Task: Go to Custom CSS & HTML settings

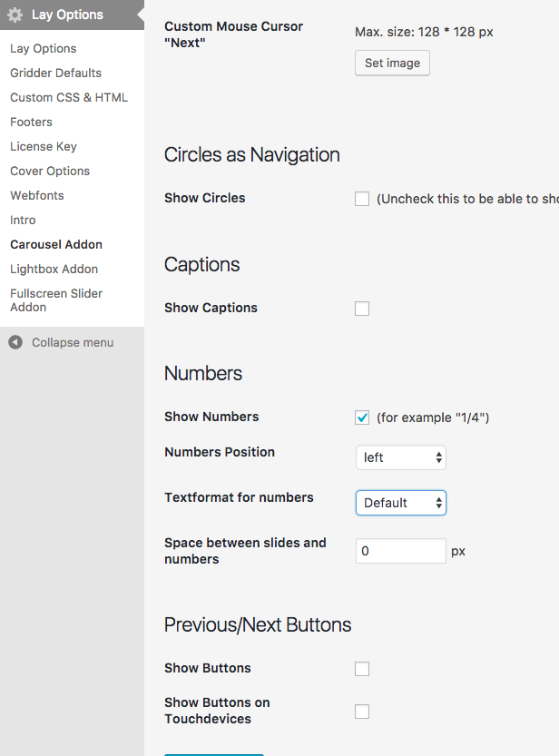Action: click(69, 97)
